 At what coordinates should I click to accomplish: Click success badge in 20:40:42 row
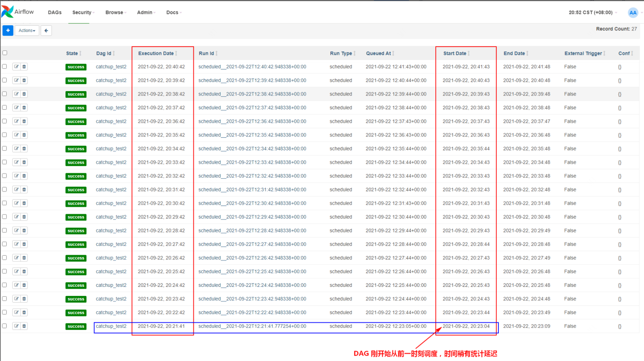[76, 67]
